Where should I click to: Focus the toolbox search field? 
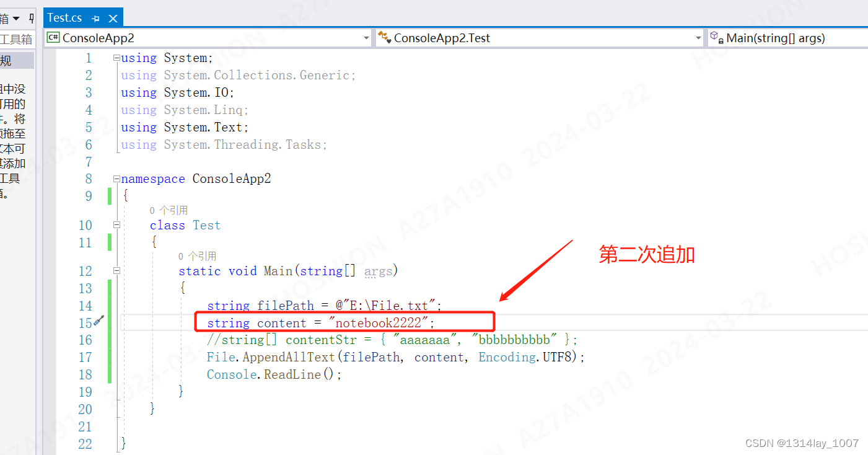click(x=17, y=39)
